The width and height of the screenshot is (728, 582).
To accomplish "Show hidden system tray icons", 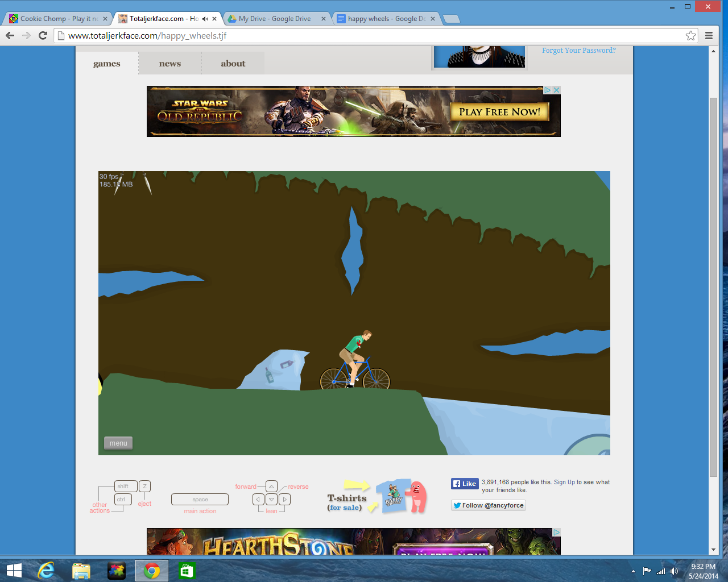I will click(633, 571).
